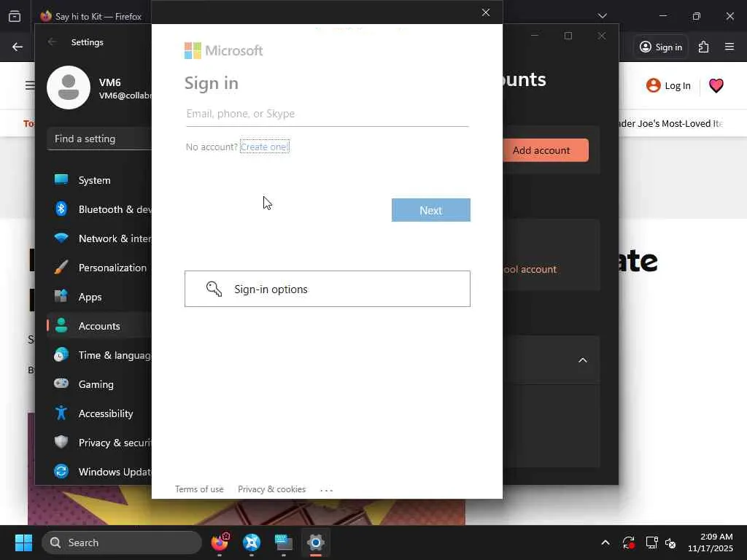Open Time & language settings
The image size is (747, 560).
(99, 355)
